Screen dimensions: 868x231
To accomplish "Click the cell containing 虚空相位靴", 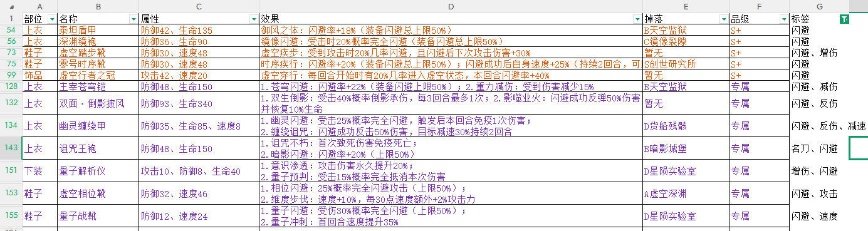I will pos(98,193).
